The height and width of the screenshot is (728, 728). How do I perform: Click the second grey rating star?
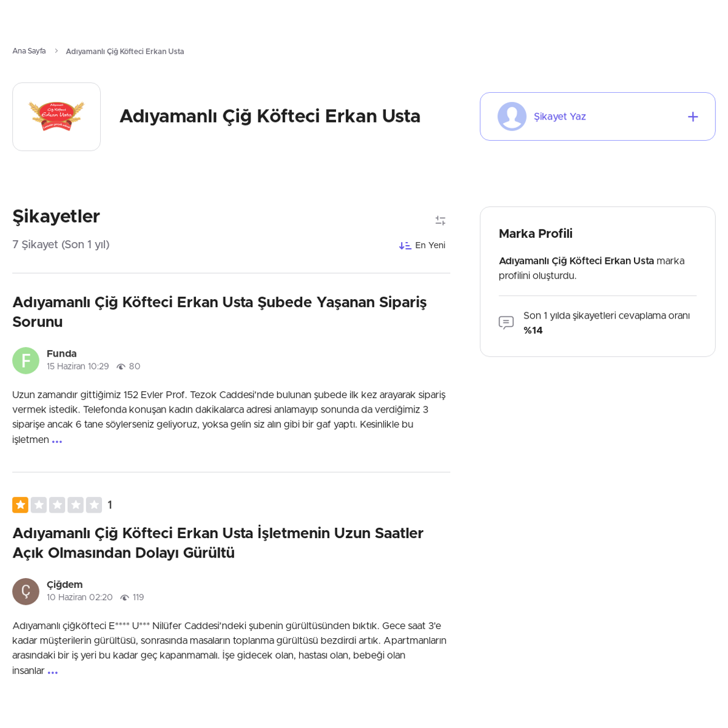tap(39, 505)
